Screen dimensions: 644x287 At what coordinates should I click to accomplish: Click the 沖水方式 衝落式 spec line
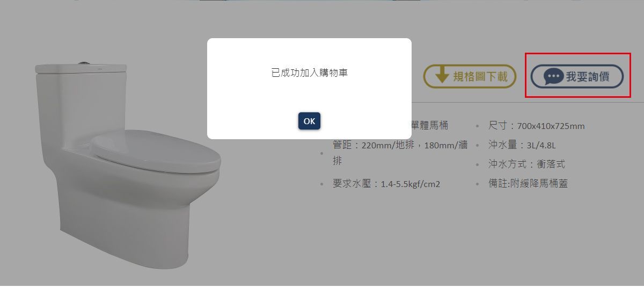point(526,164)
